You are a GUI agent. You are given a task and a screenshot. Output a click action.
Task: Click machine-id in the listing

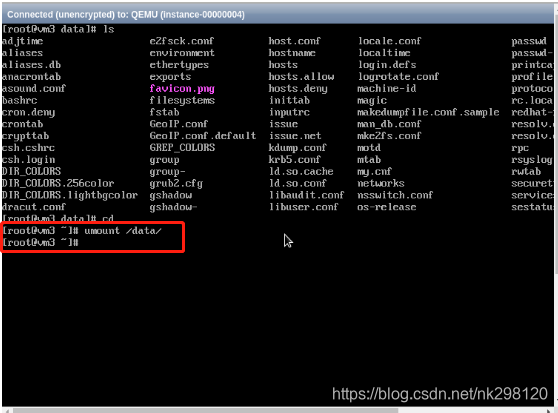pos(387,88)
